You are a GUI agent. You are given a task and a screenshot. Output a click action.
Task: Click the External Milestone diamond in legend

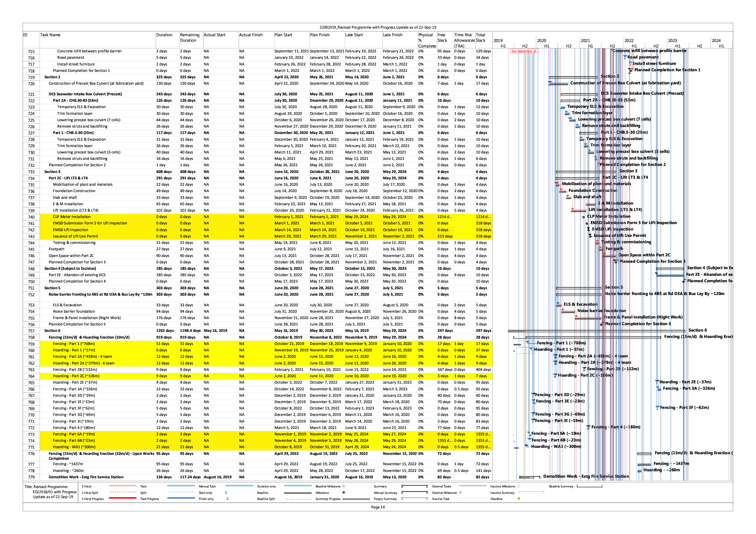[x=460, y=493]
